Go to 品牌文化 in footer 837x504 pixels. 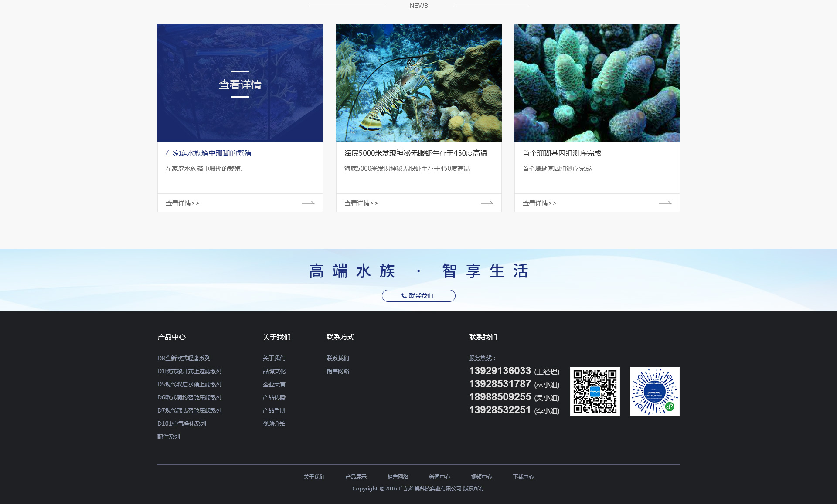click(x=274, y=371)
